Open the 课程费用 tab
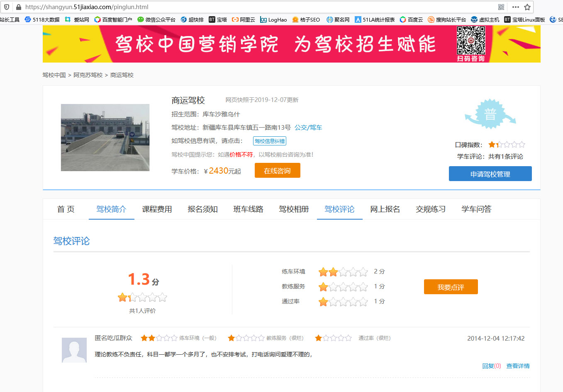This screenshot has width=563, height=392. pos(157,209)
